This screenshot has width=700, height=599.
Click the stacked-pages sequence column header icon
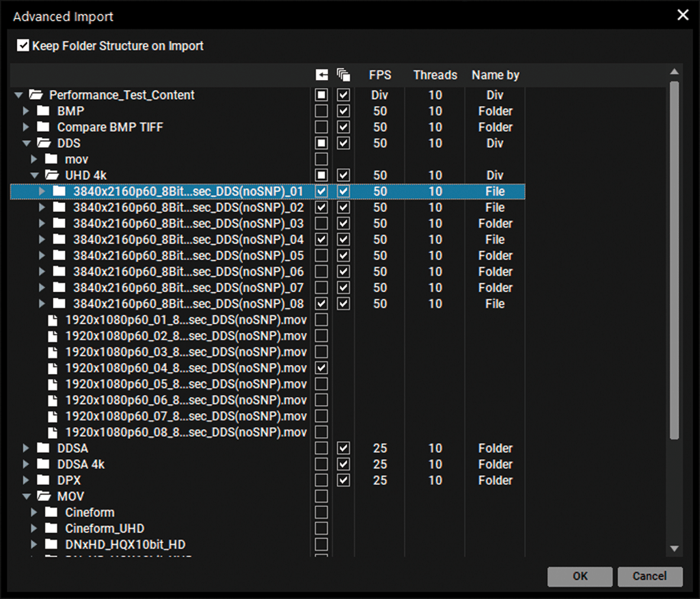[344, 75]
